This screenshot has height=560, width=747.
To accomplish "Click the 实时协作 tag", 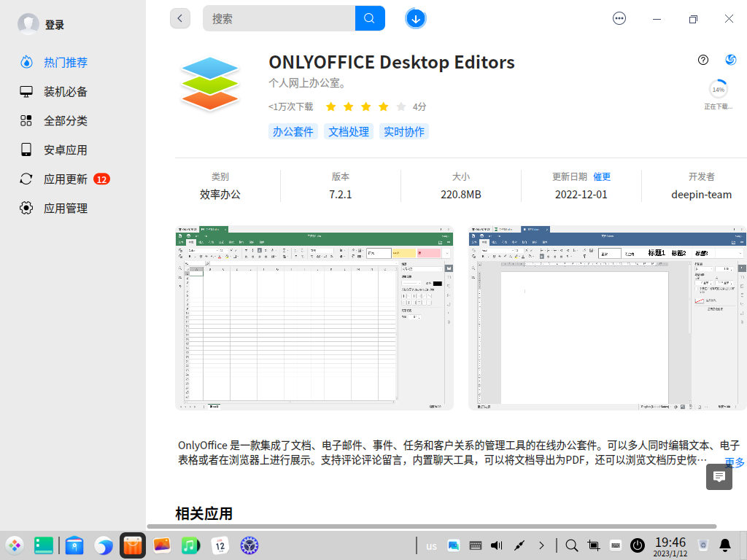I will point(404,132).
